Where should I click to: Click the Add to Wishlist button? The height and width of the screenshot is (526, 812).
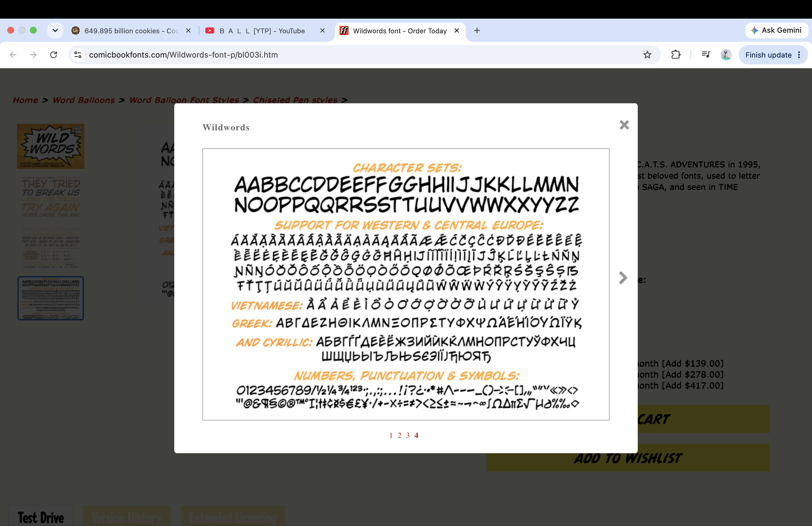point(628,458)
